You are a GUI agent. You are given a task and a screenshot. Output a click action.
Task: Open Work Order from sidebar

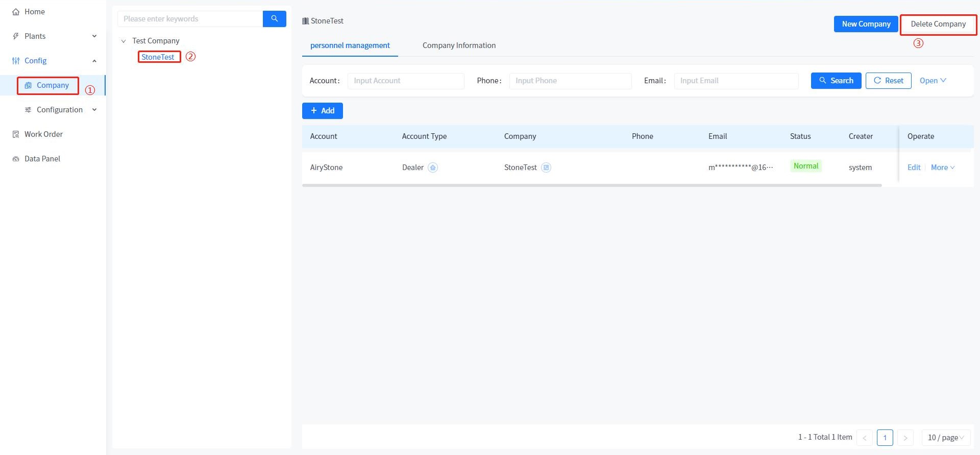pos(43,134)
